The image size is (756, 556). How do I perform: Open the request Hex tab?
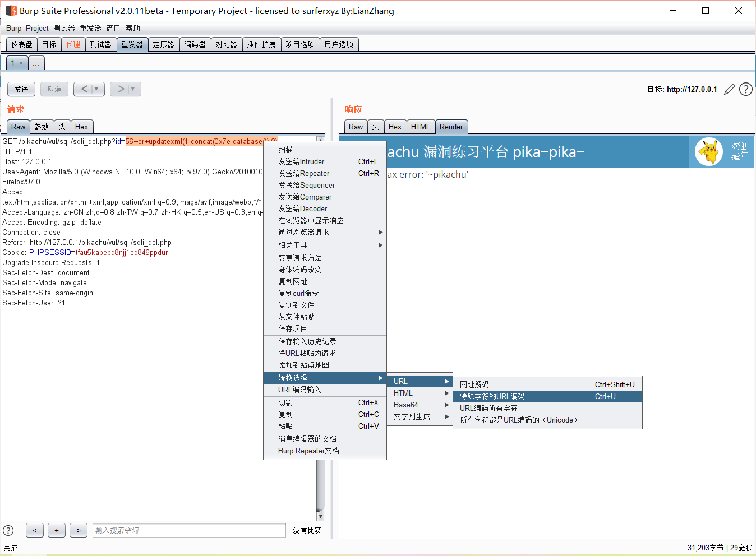click(x=82, y=127)
